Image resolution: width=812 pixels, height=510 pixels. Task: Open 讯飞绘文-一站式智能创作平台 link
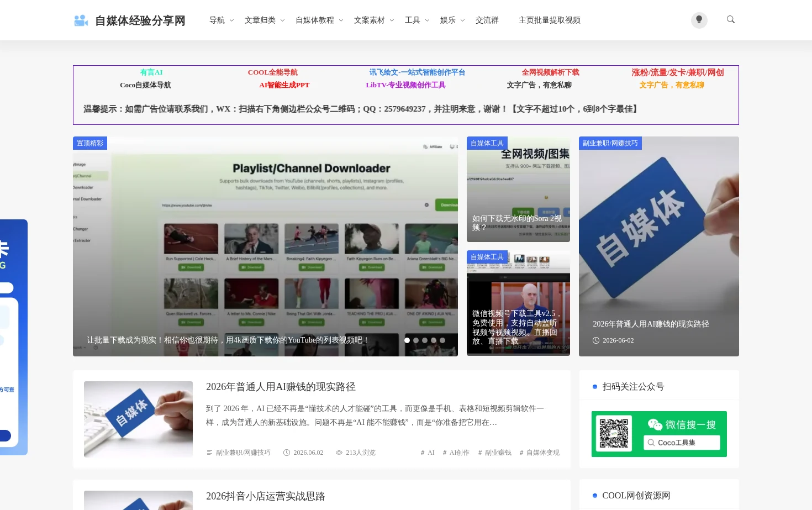(x=418, y=72)
